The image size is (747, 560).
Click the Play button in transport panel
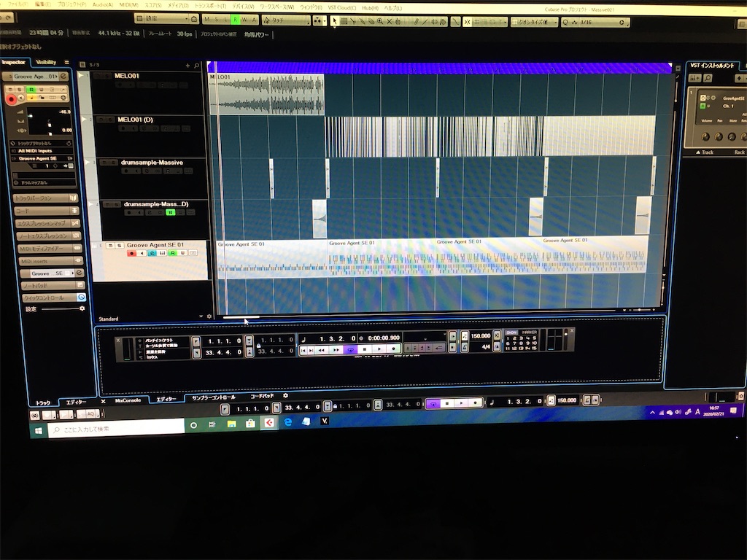click(x=379, y=349)
